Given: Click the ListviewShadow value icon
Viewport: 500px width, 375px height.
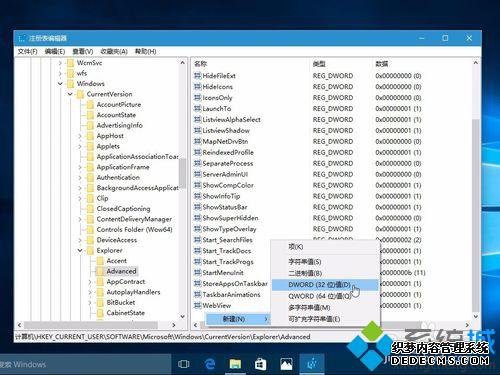Looking at the screenshot, I should (x=198, y=130).
